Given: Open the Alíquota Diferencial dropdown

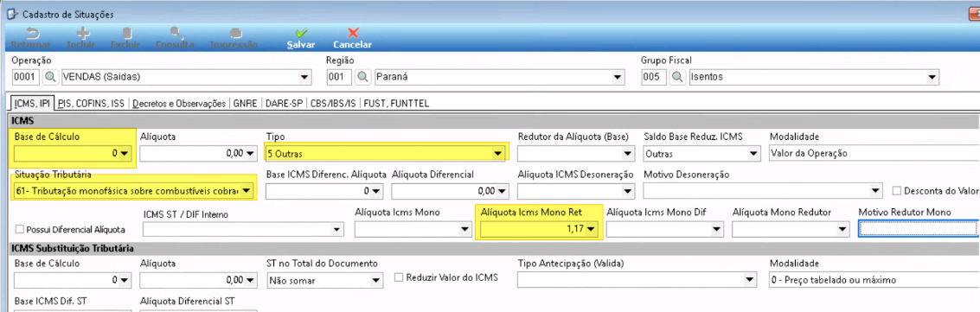Looking at the screenshot, I should (502, 191).
